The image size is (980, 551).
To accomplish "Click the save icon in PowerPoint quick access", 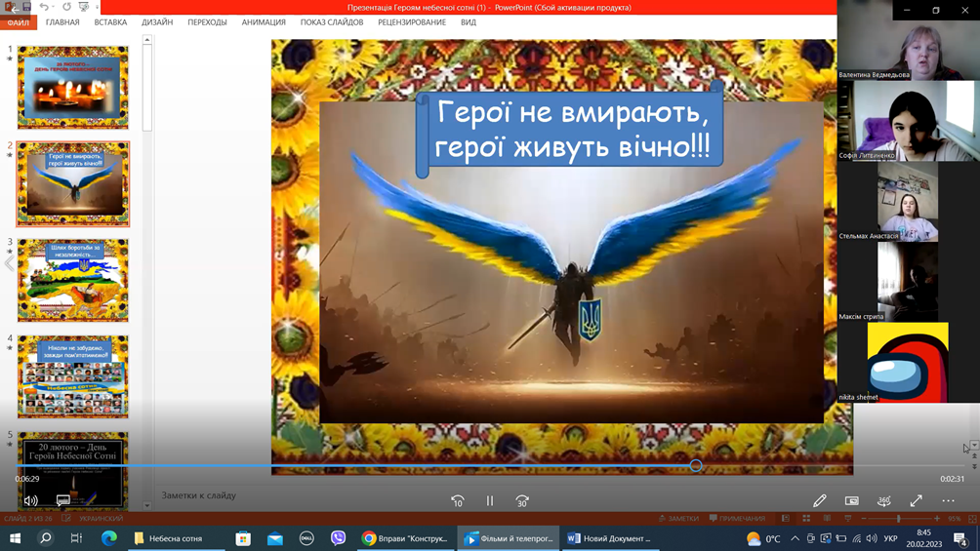I will pos(27,7).
